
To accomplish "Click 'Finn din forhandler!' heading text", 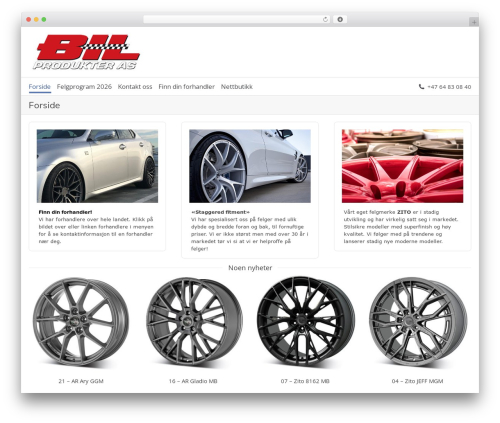I will pos(65,212).
